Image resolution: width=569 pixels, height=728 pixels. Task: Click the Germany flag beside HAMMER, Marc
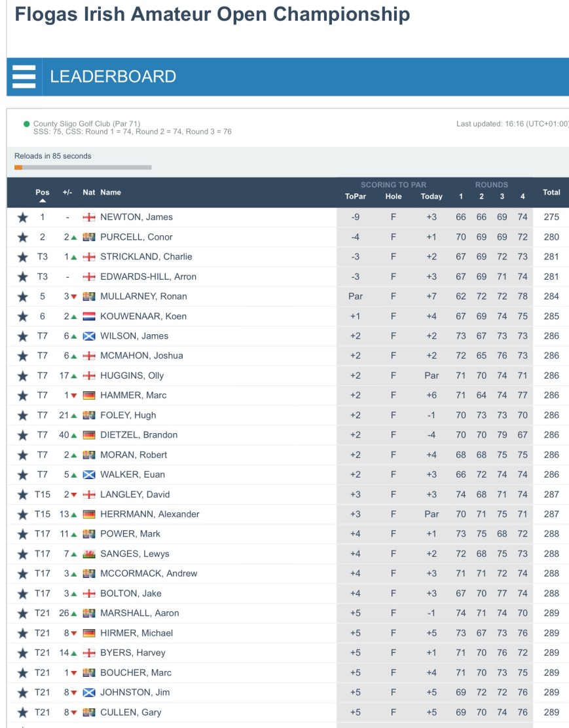(x=89, y=396)
